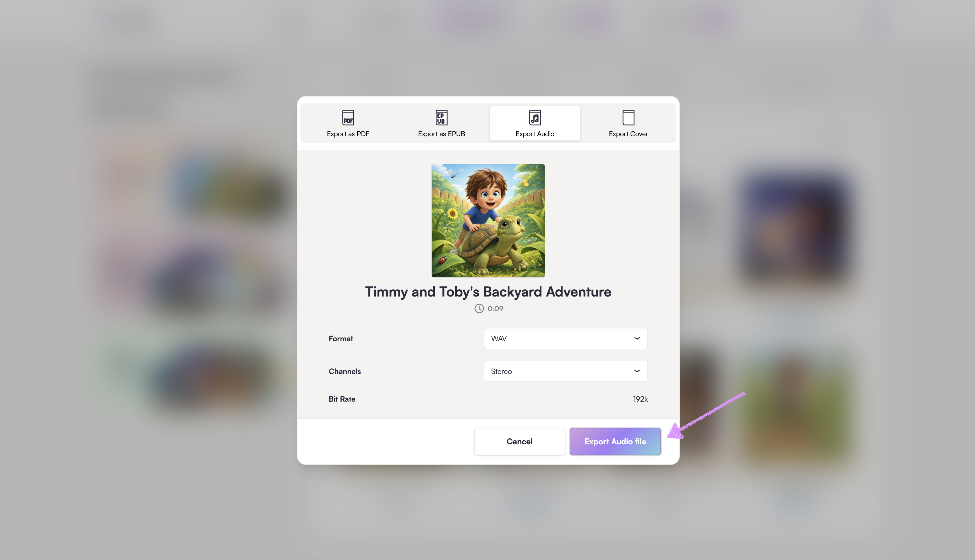Cancel the export dialog

(x=519, y=442)
